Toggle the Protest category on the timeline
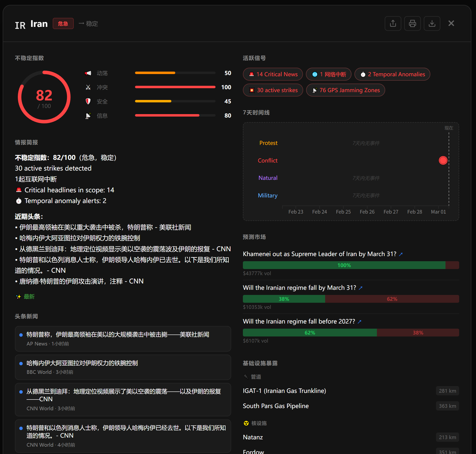 tap(268, 143)
